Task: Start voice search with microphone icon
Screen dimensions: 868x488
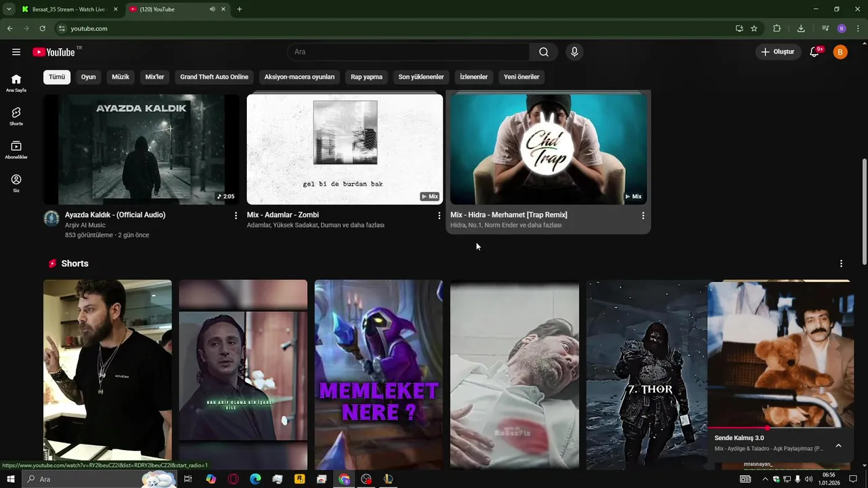Action: 574,52
